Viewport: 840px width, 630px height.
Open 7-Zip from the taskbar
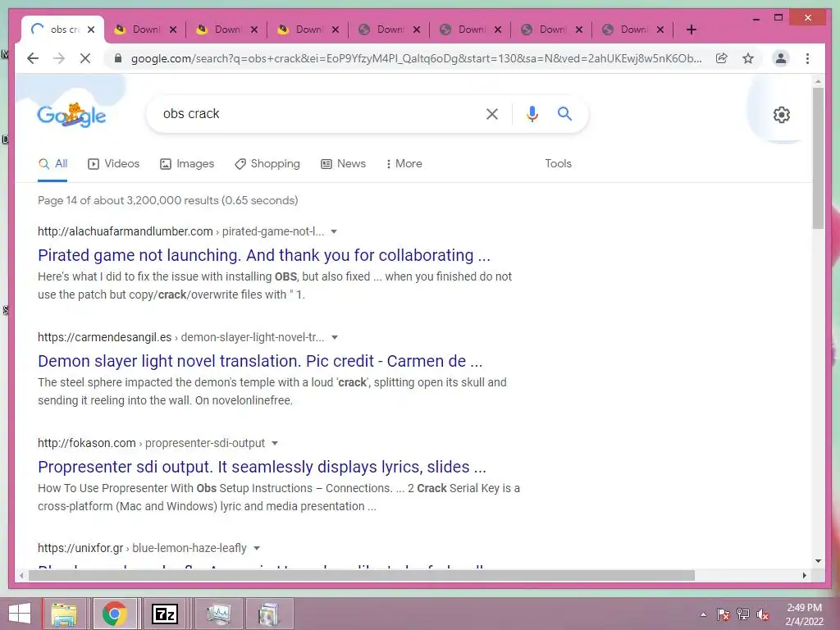point(164,614)
